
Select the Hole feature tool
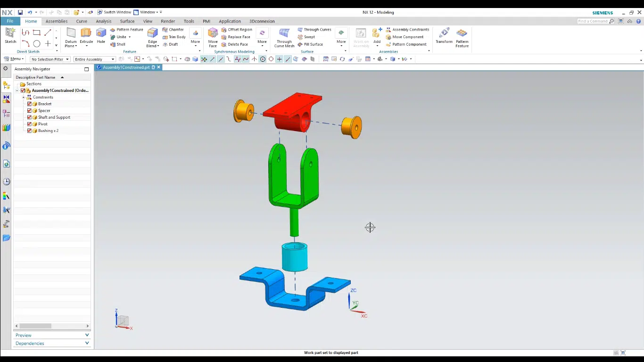coord(101,35)
